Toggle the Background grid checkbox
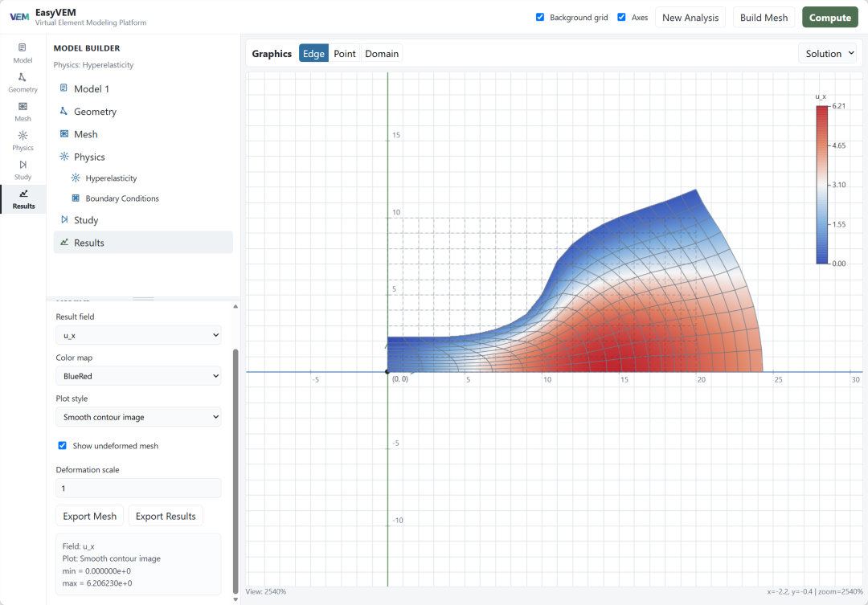 coord(540,17)
